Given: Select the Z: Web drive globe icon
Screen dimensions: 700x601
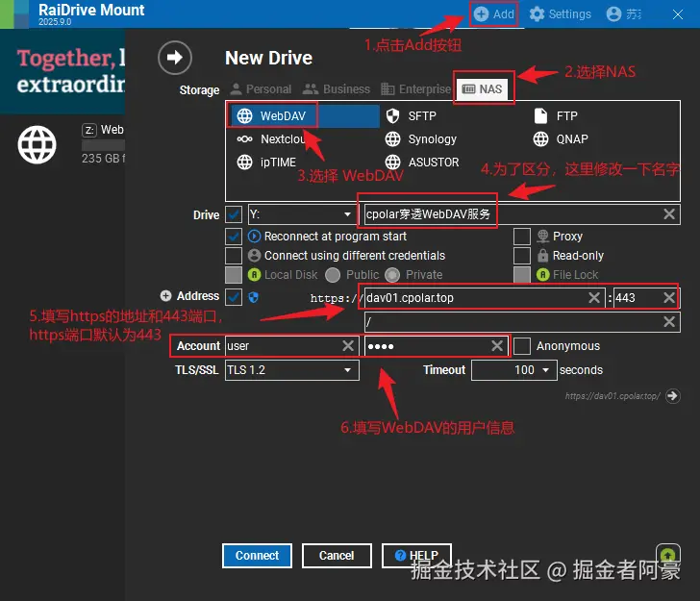Looking at the screenshot, I should click(37, 144).
